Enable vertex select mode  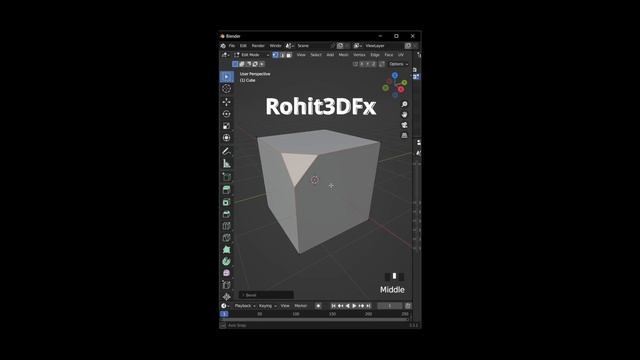click(x=276, y=55)
